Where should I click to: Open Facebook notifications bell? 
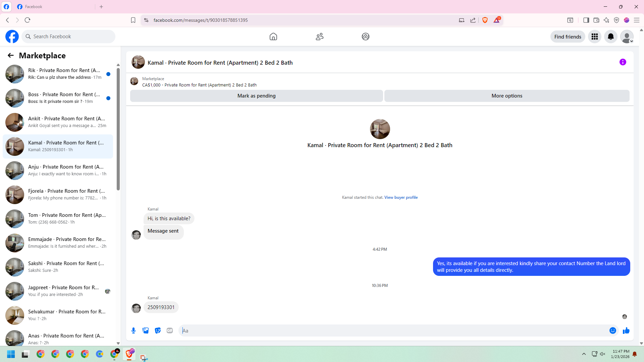(x=610, y=37)
